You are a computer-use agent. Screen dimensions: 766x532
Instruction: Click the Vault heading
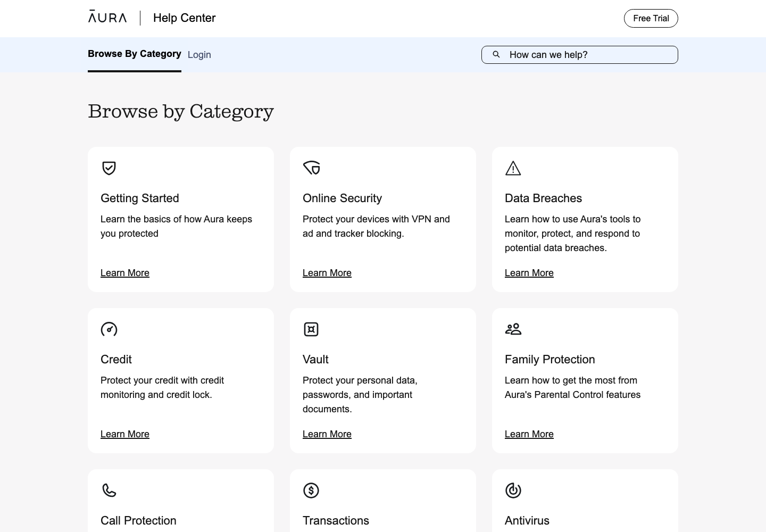pos(315,360)
